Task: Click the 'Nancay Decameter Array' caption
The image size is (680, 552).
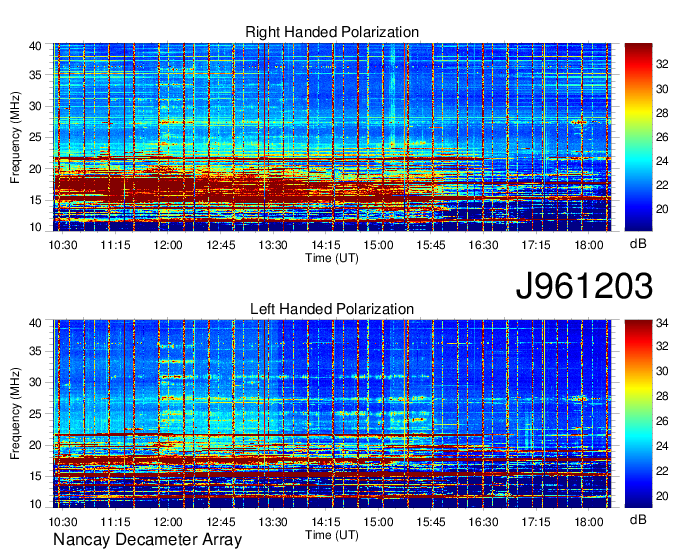Action: pos(147,540)
